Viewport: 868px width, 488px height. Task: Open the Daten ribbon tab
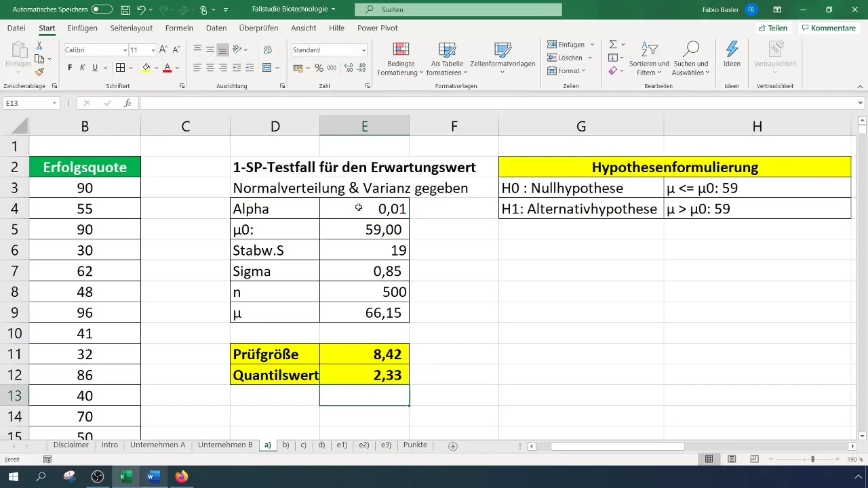pyautogui.click(x=216, y=28)
